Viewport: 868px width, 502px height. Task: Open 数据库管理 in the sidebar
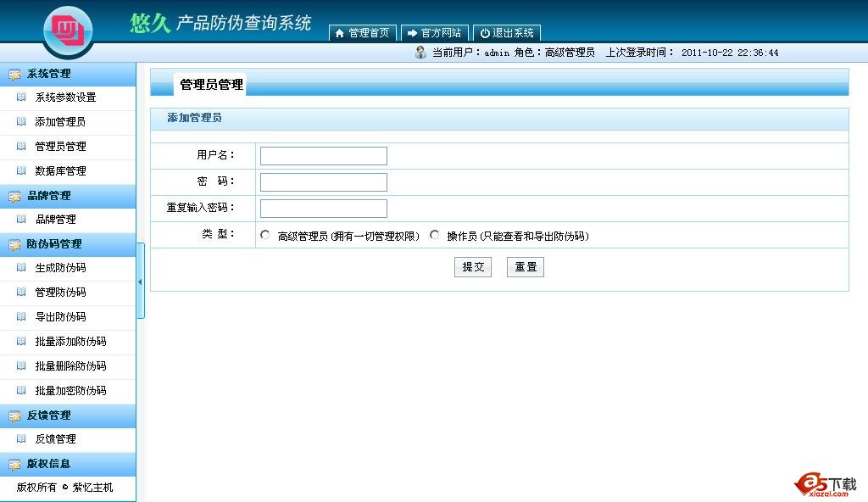60,170
